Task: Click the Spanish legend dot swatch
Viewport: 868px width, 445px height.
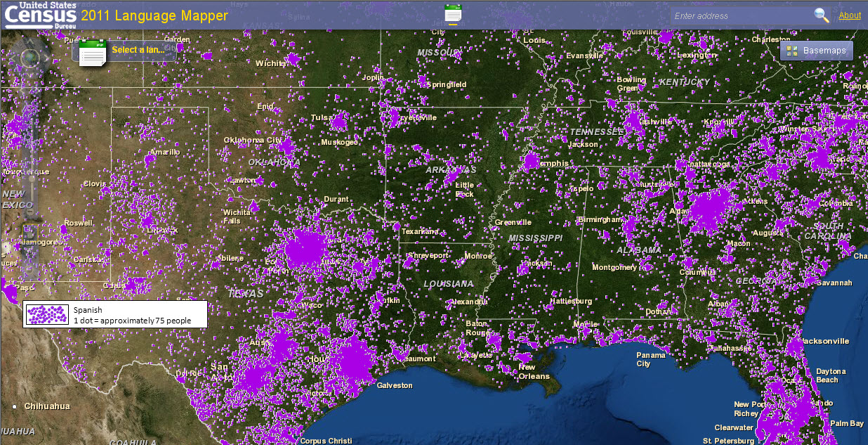Action: (x=48, y=314)
